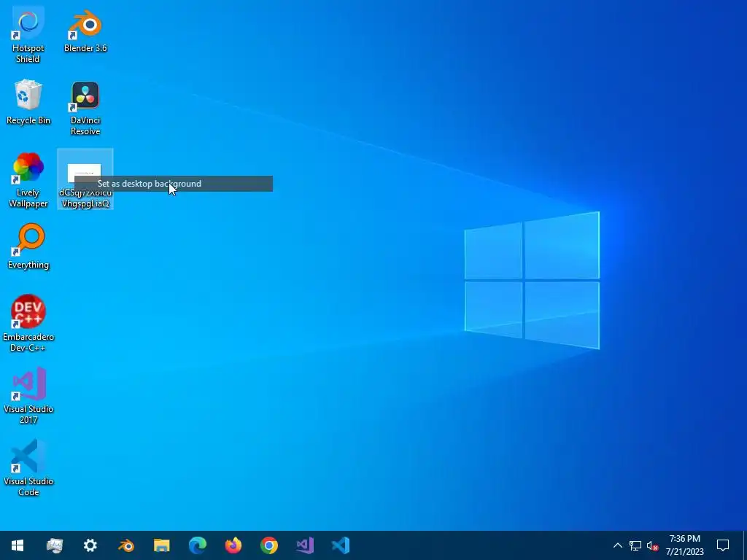The height and width of the screenshot is (560, 747).
Task: Click the computer app icon next to Start
Action: [54, 545]
